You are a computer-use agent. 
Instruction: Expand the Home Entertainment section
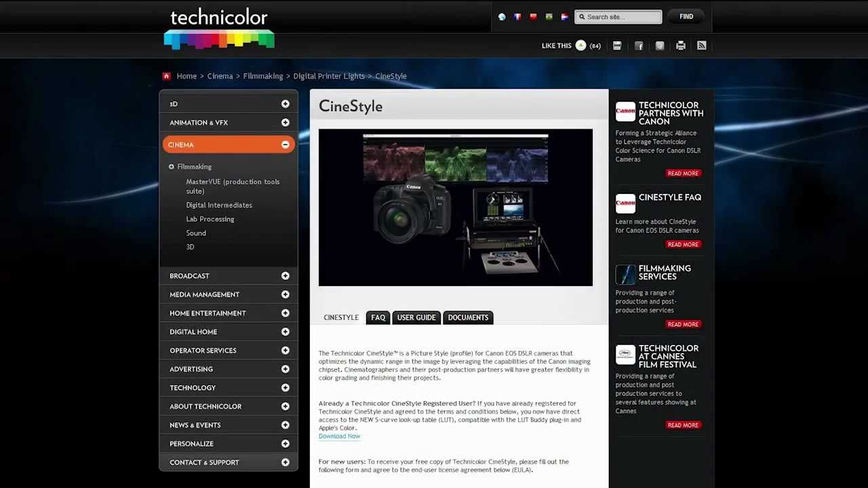click(285, 313)
